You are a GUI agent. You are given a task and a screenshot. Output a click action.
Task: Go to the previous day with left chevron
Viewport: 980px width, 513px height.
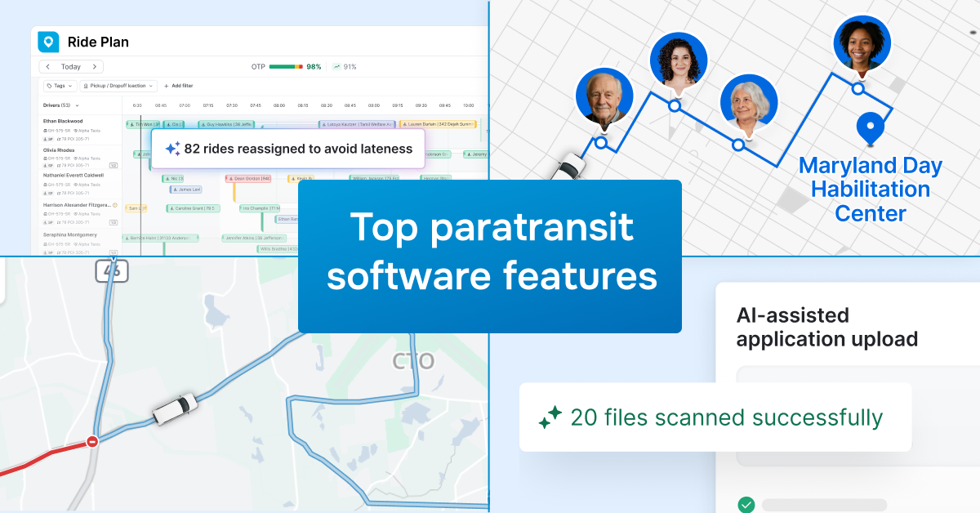tap(48, 67)
